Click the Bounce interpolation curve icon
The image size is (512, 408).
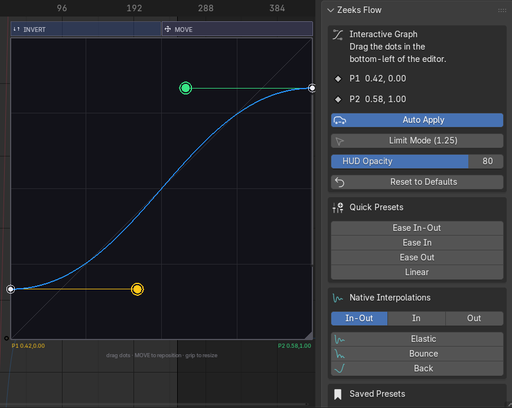(339, 354)
